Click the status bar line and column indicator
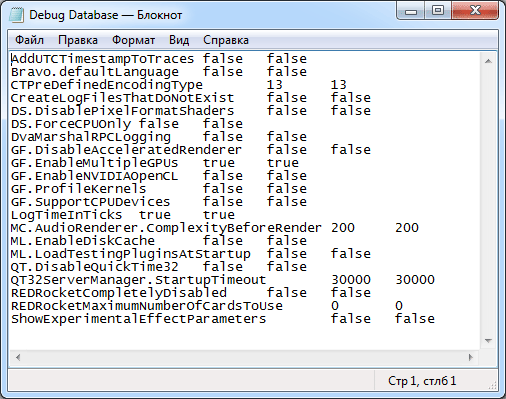506x399 pixels. click(x=422, y=381)
